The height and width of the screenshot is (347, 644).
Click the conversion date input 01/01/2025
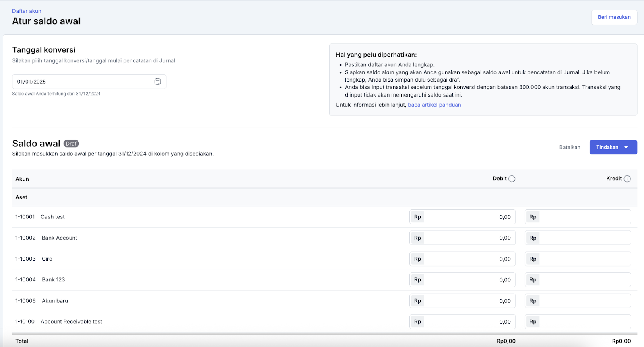83,82
